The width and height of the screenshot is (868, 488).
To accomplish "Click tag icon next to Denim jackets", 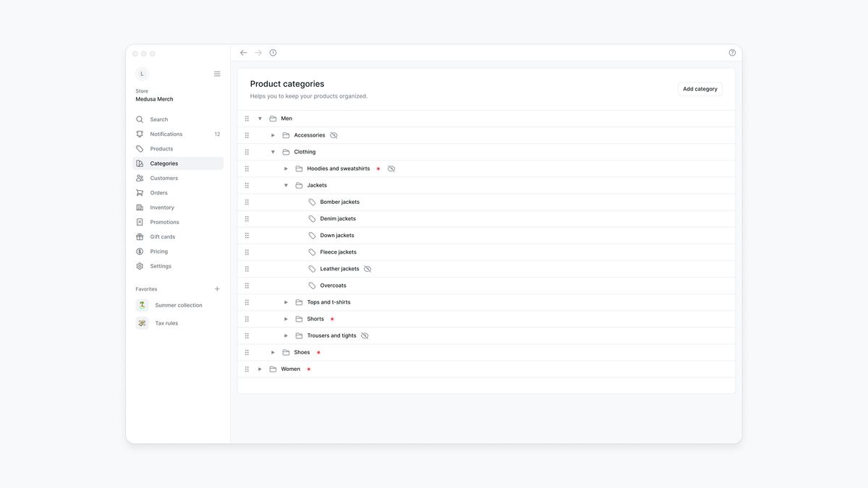I will tap(312, 219).
